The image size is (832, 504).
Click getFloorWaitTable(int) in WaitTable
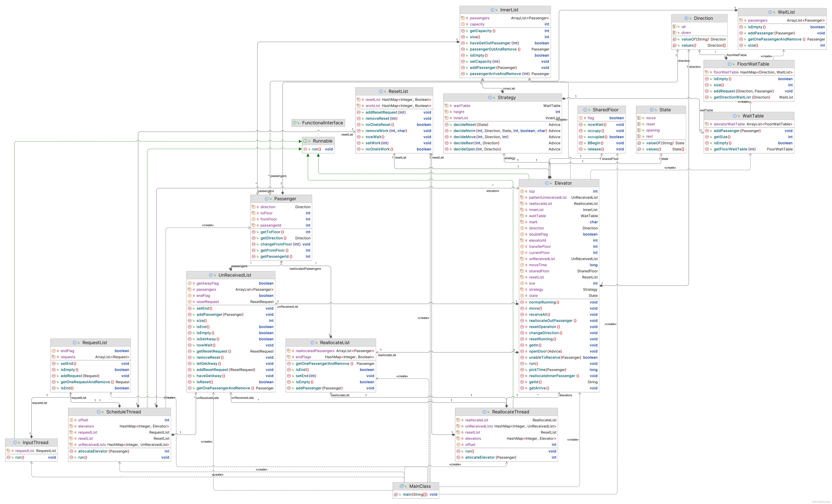click(749, 149)
